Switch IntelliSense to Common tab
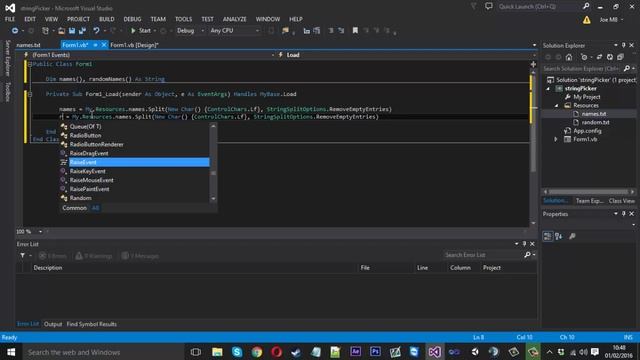 pos(74,208)
